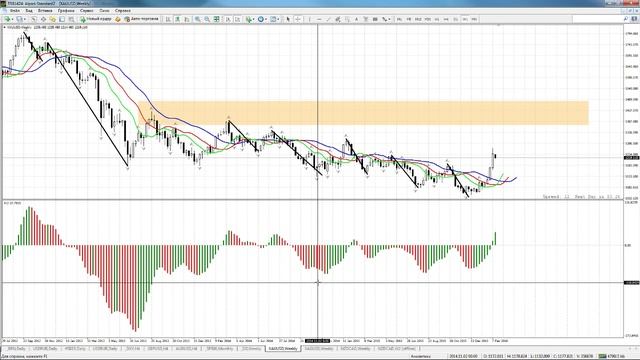Open the Strategy Tester icon
The width and height of the screenshot is (640, 360).
(x=71, y=19)
